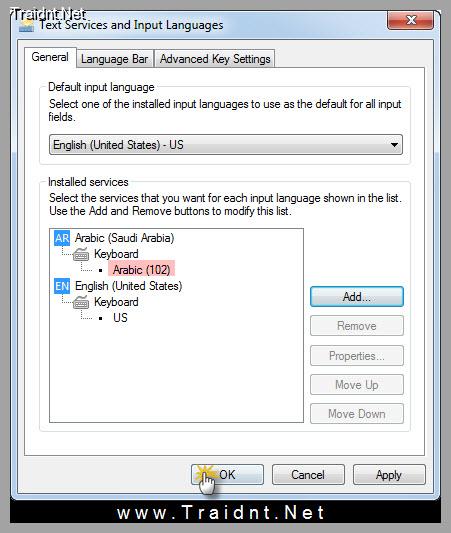Screen dimensions: 451x533
Task: Click the EN language badge icon
Action: pos(62,286)
